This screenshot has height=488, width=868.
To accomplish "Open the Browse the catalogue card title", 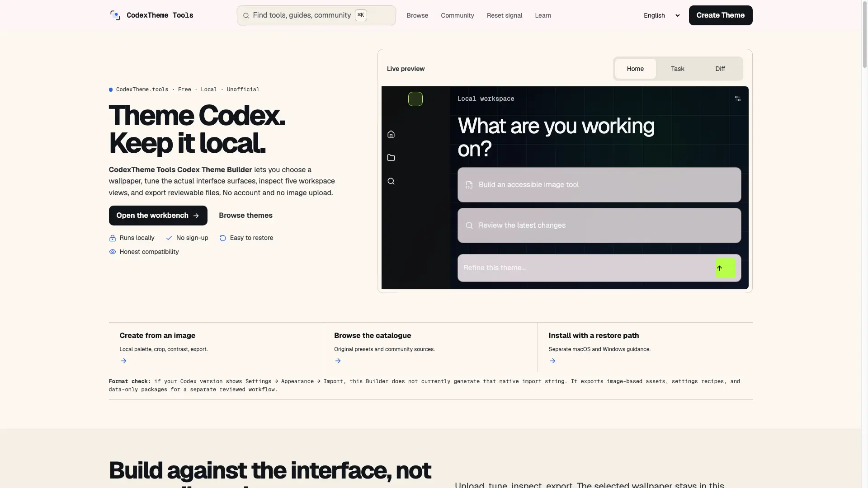I will (x=373, y=336).
